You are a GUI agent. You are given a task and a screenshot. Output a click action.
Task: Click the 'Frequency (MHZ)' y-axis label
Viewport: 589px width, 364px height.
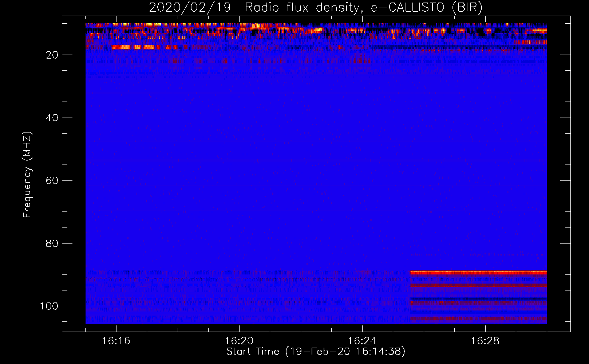[27, 175]
